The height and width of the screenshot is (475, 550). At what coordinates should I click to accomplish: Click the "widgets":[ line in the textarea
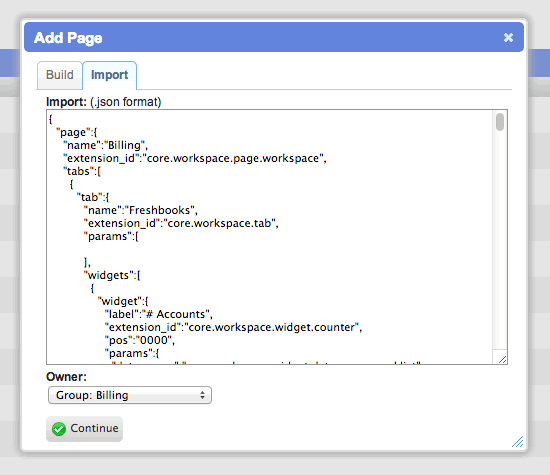(x=112, y=275)
